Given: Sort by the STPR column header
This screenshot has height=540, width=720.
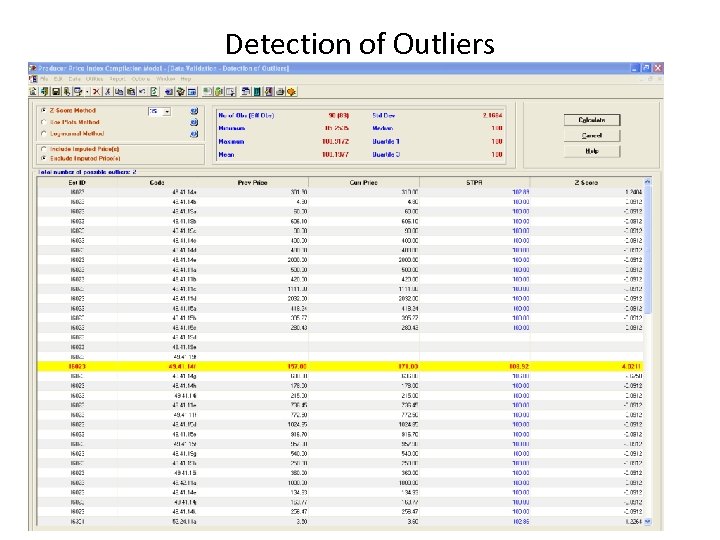Looking at the screenshot, I should pos(474,182).
